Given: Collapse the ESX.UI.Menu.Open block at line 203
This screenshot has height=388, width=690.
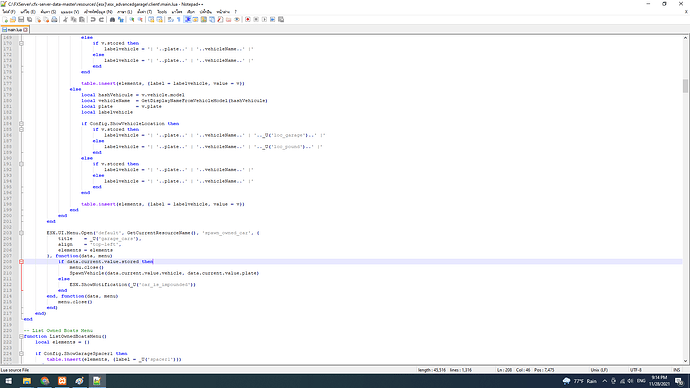Looking at the screenshot, I should 21,233.
